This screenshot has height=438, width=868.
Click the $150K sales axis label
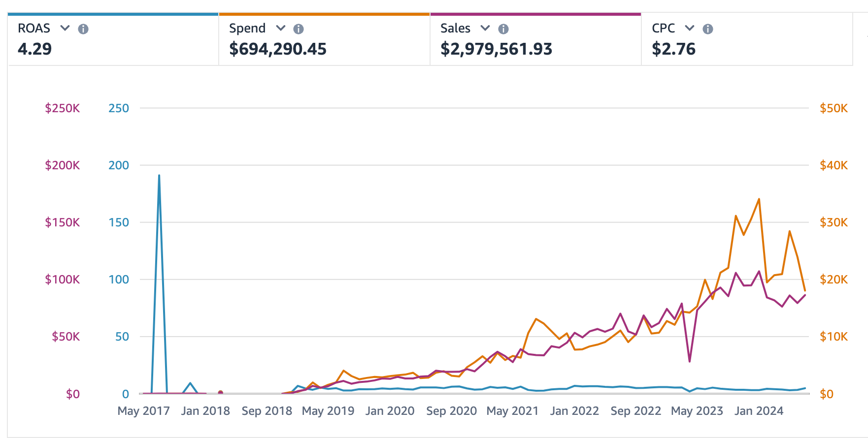tap(63, 222)
